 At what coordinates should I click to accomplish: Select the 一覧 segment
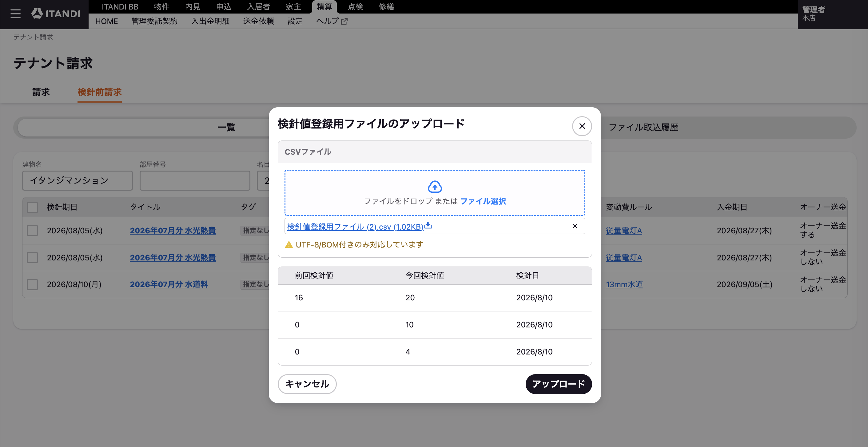click(x=226, y=127)
